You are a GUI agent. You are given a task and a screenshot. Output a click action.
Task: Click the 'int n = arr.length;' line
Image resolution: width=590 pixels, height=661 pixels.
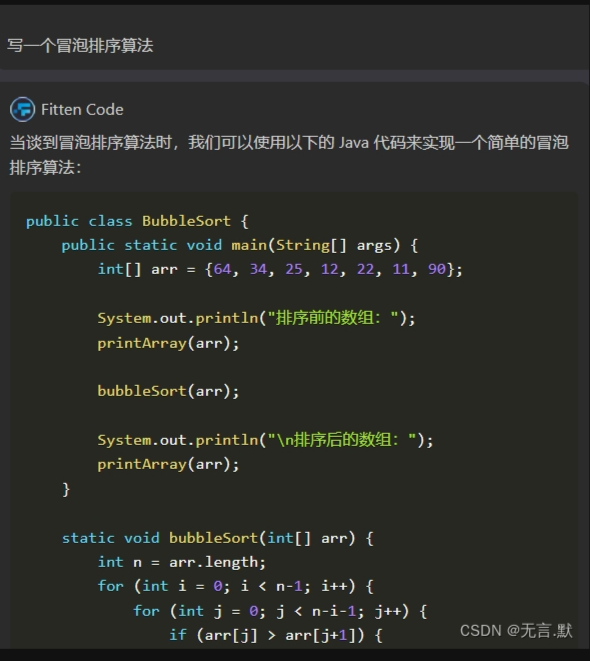click(182, 562)
